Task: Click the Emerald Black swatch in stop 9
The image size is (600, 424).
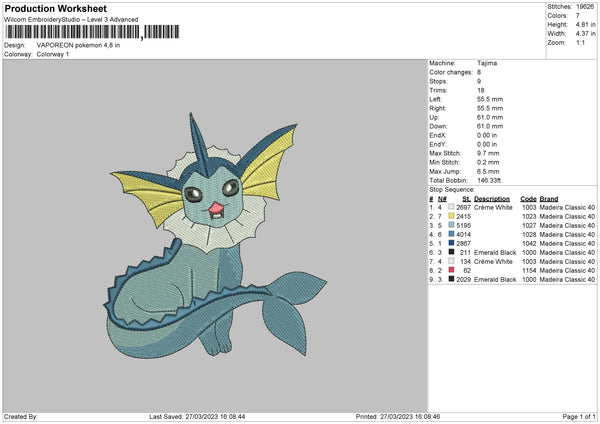Action: coord(452,279)
